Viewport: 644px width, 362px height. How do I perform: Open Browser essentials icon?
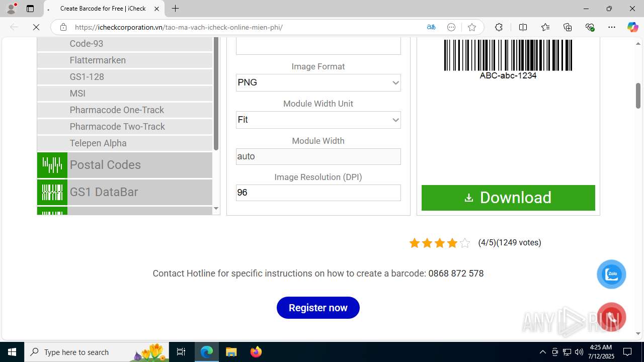pyautogui.click(x=590, y=27)
